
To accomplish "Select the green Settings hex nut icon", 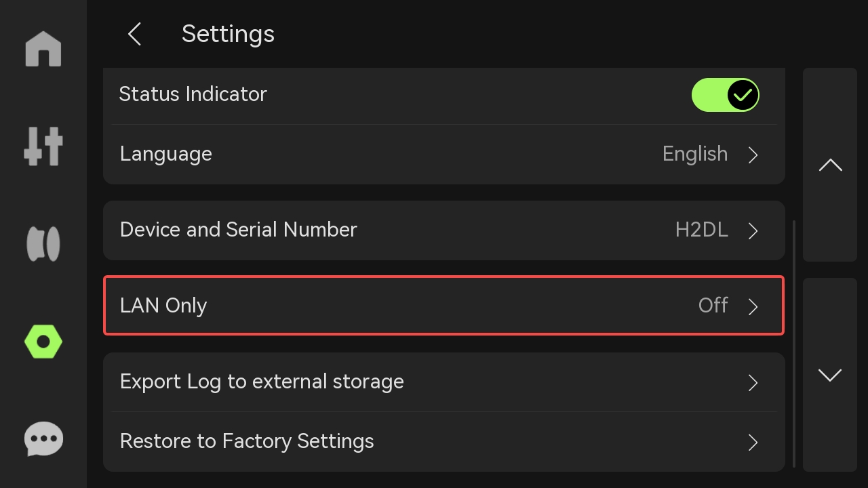I will click(43, 342).
